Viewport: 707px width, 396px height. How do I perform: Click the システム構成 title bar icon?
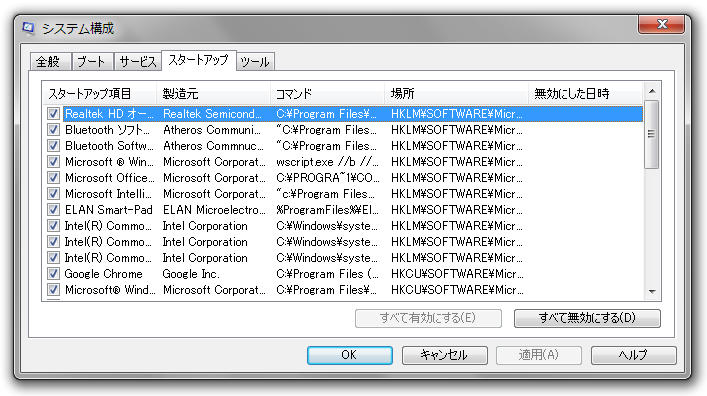pyautogui.click(x=28, y=28)
